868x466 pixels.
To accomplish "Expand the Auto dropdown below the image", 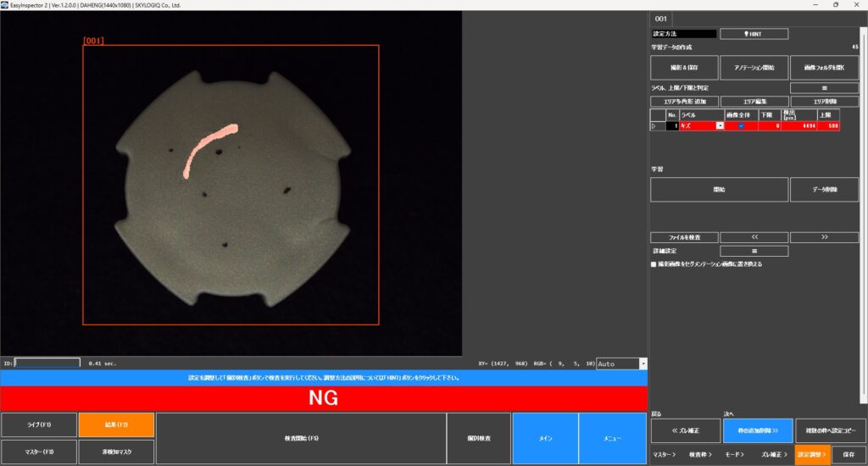I will [x=643, y=363].
